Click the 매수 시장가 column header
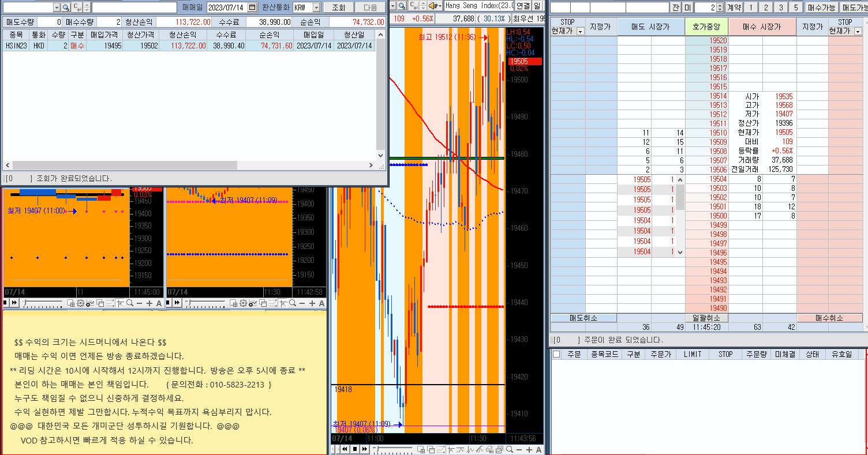The image size is (868, 455). pyautogui.click(x=762, y=27)
